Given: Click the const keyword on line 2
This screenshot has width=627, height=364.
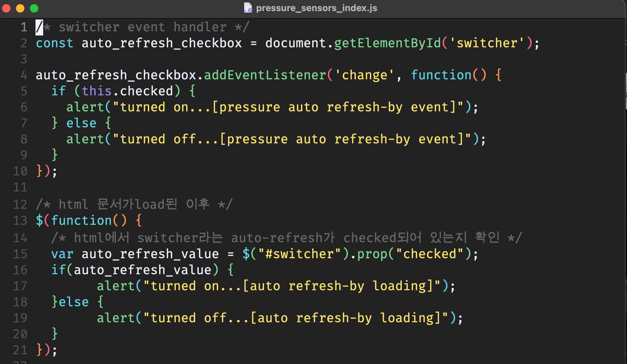Looking at the screenshot, I should click(x=55, y=43).
